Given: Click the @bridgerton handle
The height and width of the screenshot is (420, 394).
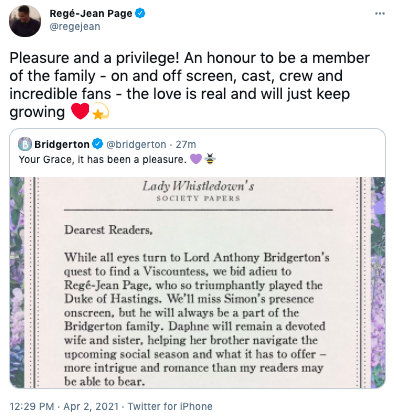Looking at the screenshot, I should pos(136,144).
